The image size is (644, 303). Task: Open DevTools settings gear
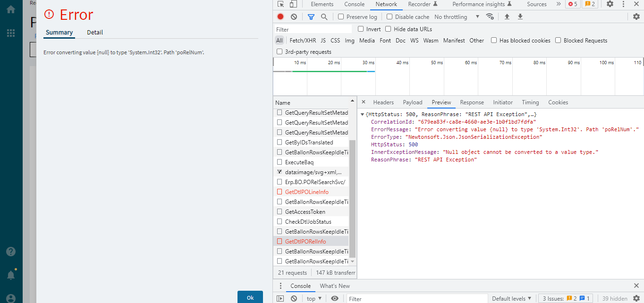[x=610, y=4]
